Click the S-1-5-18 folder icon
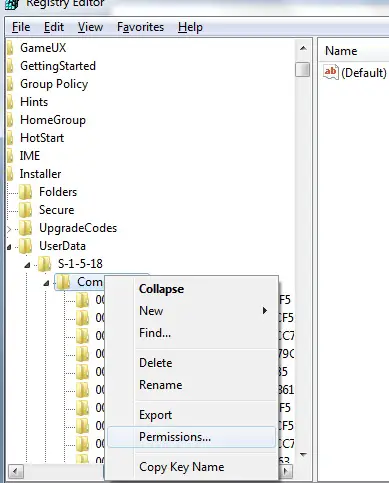 coord(44,264)
